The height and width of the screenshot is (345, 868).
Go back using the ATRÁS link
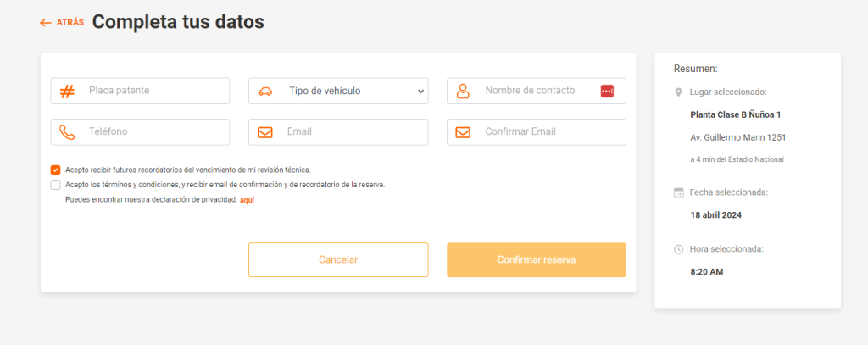coord(70,23)
